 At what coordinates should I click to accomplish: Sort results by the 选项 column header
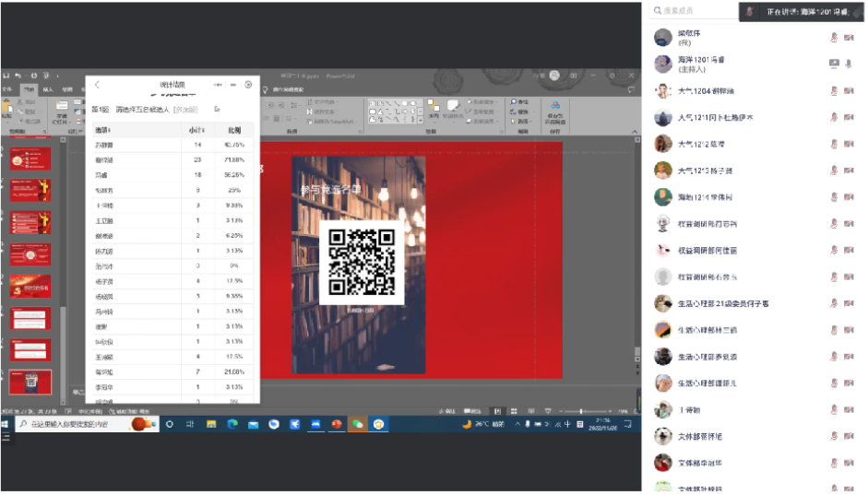point(103,130)
